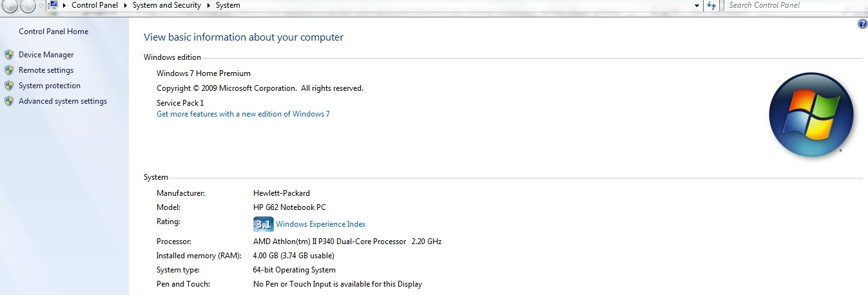Click the shield icon beside Device Manager
The height and width of the screenshot is (295, 868).
point(9,55)
